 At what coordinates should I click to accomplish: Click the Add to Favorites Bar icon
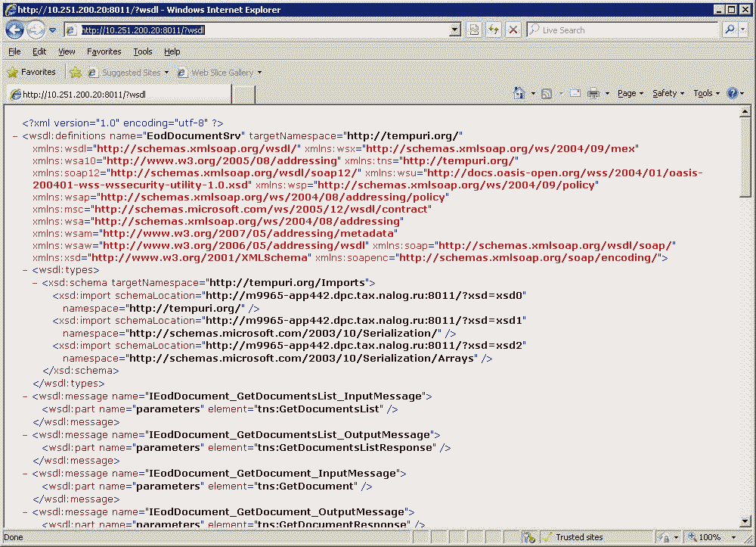76,73
